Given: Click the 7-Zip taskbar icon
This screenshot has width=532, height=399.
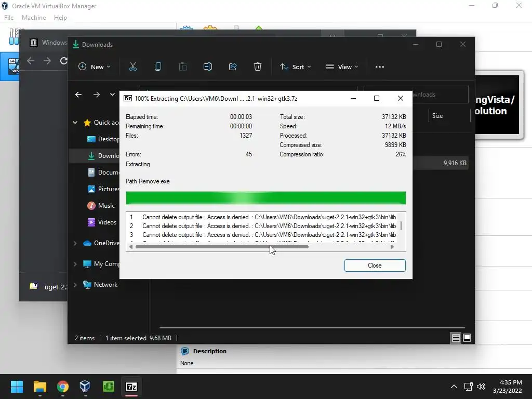Looking at the screenshot, I should point(131,387).
